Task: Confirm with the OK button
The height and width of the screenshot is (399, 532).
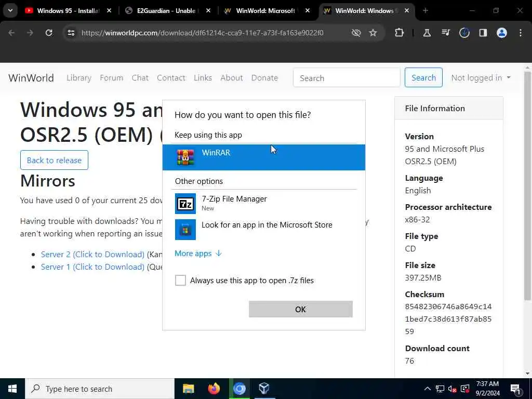Action: pyautogui.click(x=301, y=309)
